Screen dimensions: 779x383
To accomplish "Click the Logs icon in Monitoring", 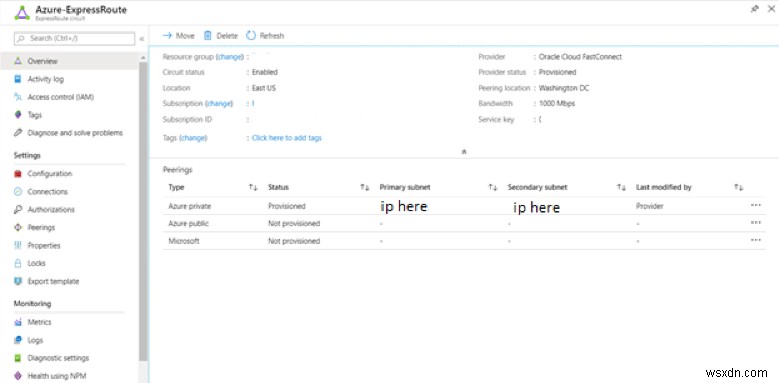I will 18,340.
